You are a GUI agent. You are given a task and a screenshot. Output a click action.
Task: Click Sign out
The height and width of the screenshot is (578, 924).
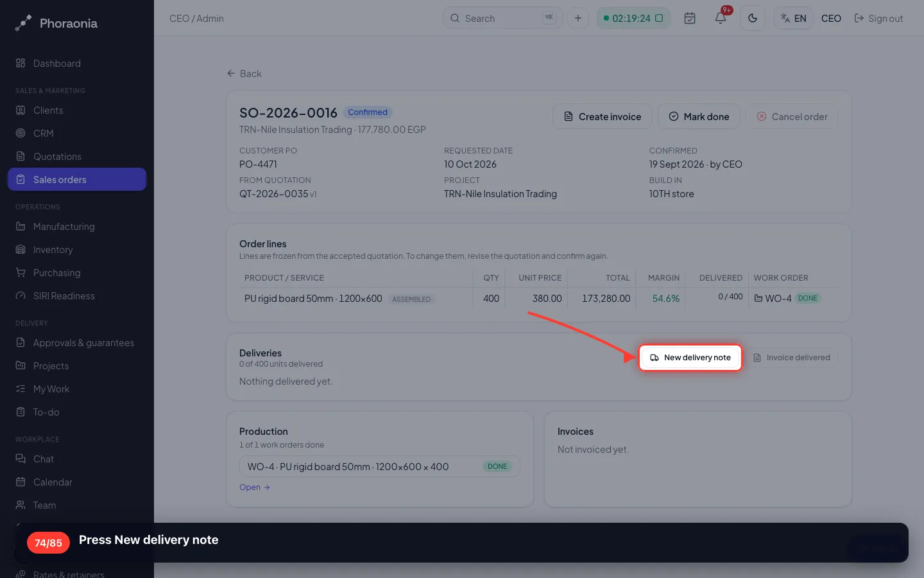tap(878, 19)
